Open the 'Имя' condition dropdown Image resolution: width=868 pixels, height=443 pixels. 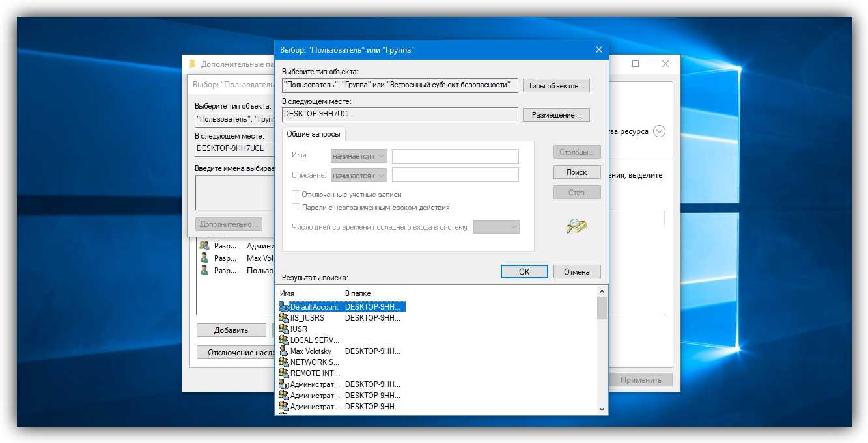[x=359, y=156]
